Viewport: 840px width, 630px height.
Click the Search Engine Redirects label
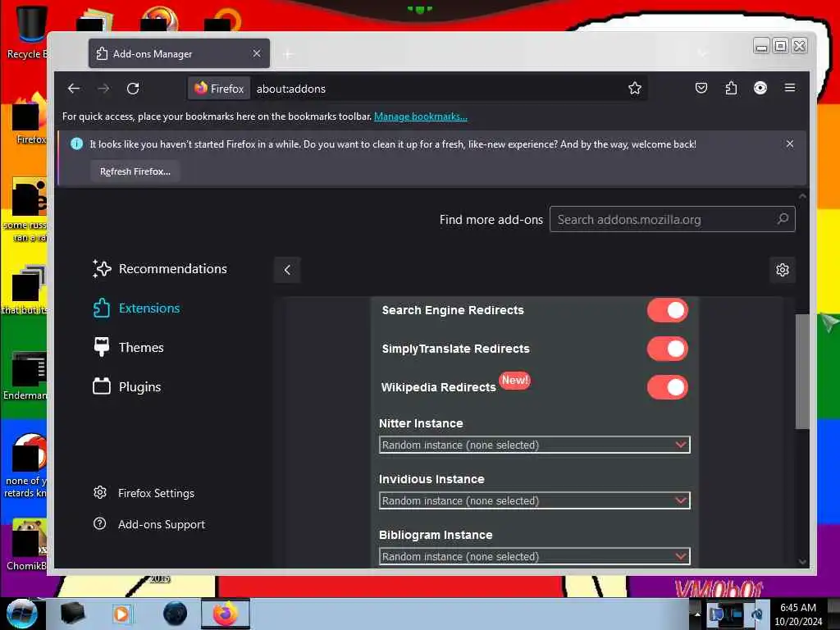(453, 310)
